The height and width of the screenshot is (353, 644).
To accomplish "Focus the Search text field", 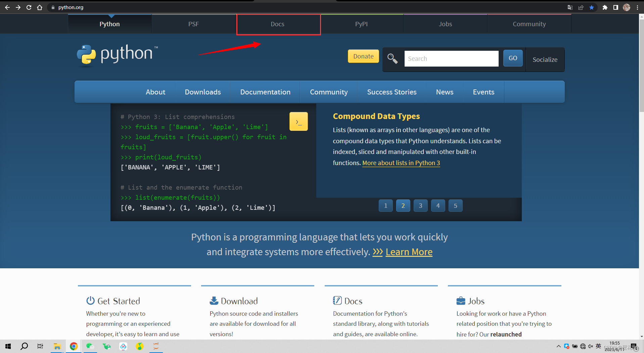I will click(x=451, y=58).
